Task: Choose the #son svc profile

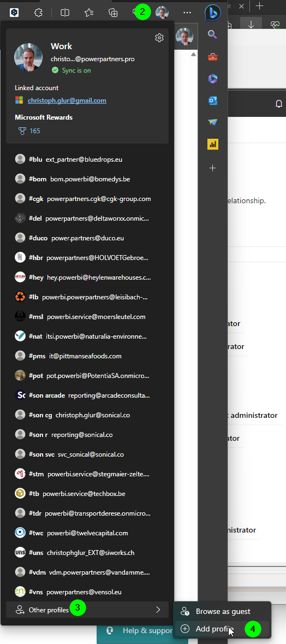Action: 87,454
